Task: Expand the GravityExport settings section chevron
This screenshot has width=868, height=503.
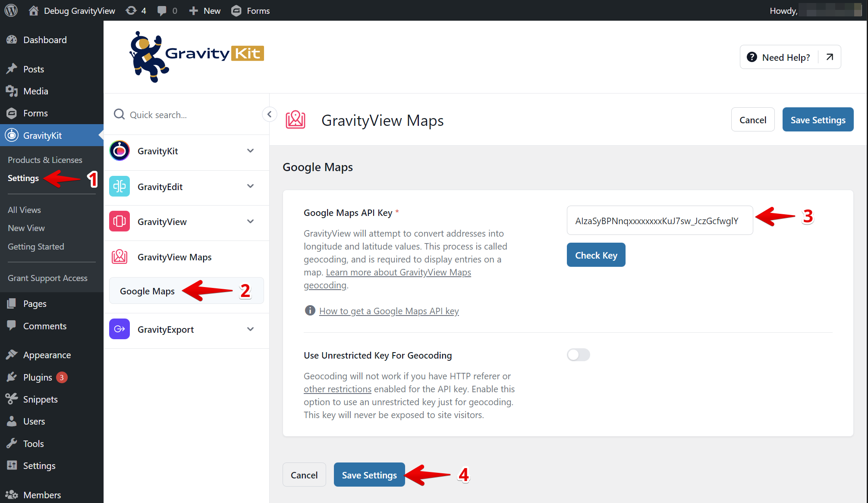Action: tap(251, 329)
